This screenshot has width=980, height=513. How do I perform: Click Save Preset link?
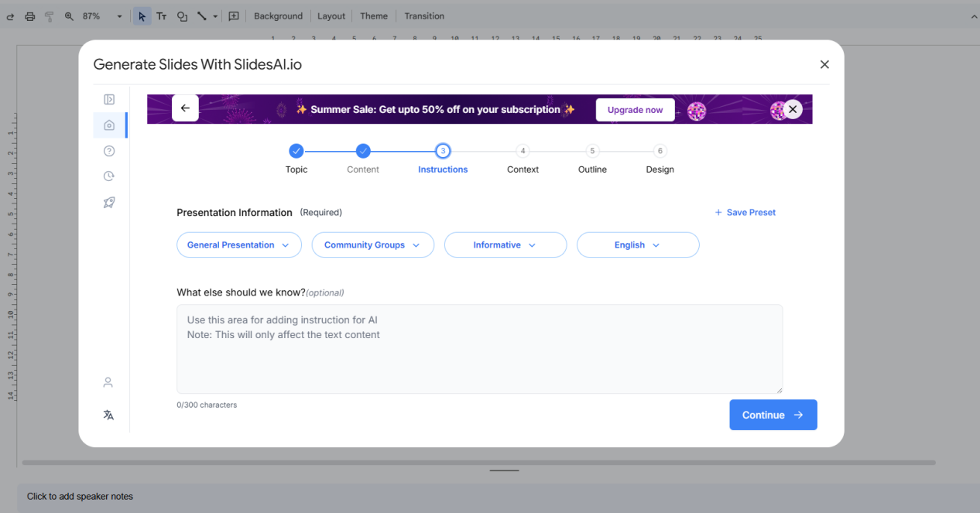point(745,212)
